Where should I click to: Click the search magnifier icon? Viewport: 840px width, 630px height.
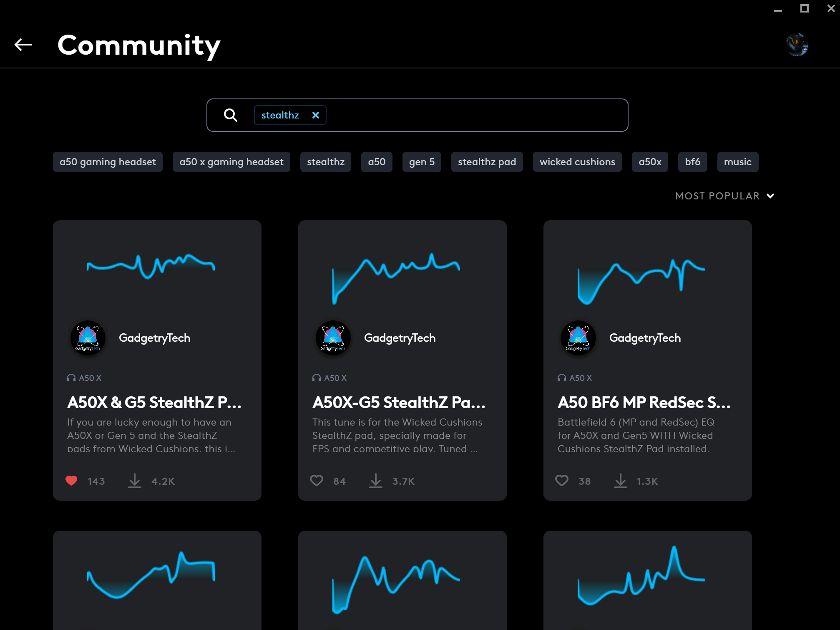[x=230, y=115]
